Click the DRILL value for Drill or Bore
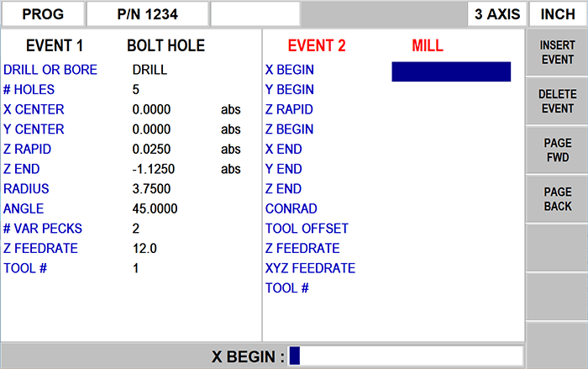Image resolution: width=588 pixels, height=369 pixels. [x=150, y=70]
